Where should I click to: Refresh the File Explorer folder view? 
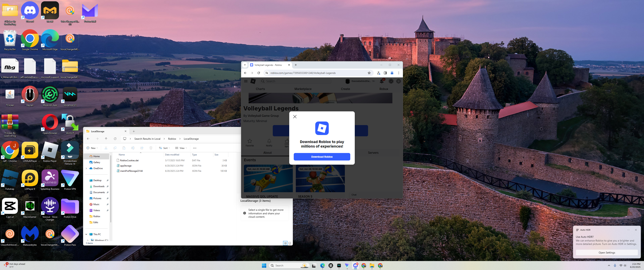click(115, 139)
